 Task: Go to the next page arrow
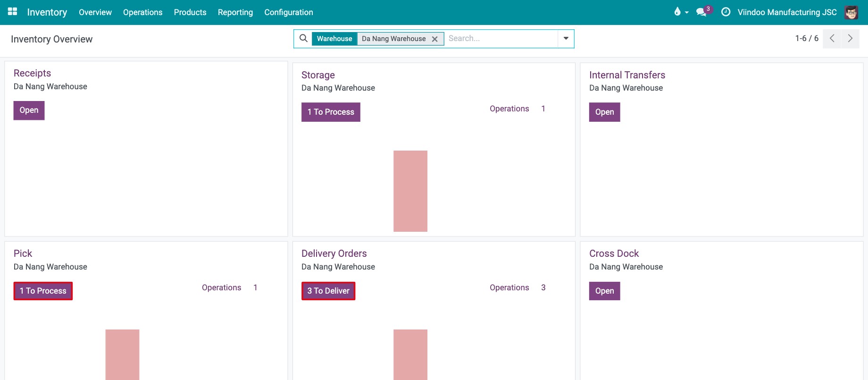click(850, 38)
